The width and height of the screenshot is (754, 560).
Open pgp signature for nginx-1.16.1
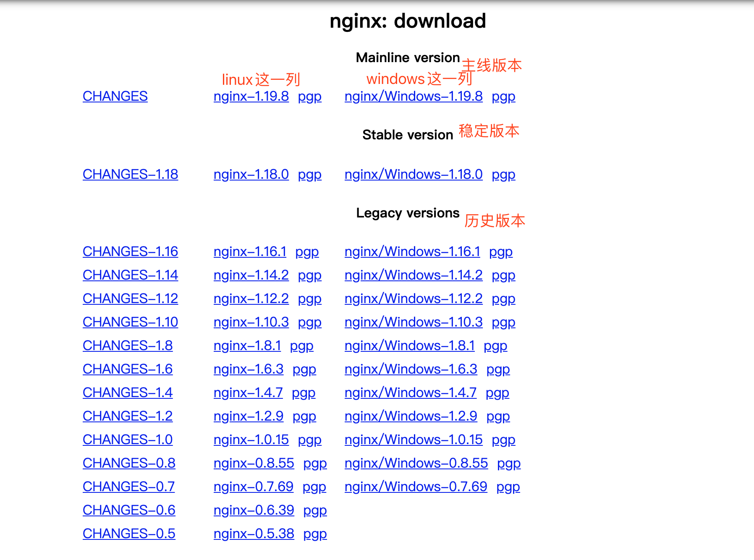click(307, 252)
